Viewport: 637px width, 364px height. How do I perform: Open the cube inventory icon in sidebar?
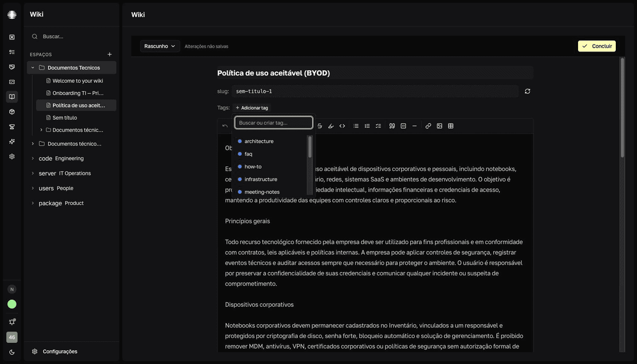[12, 112]
